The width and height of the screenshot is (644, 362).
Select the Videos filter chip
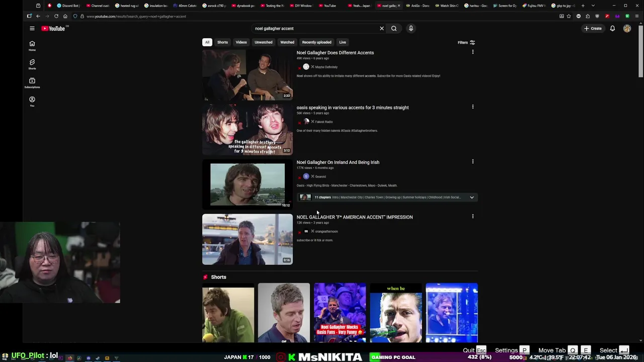click(241, 42)
